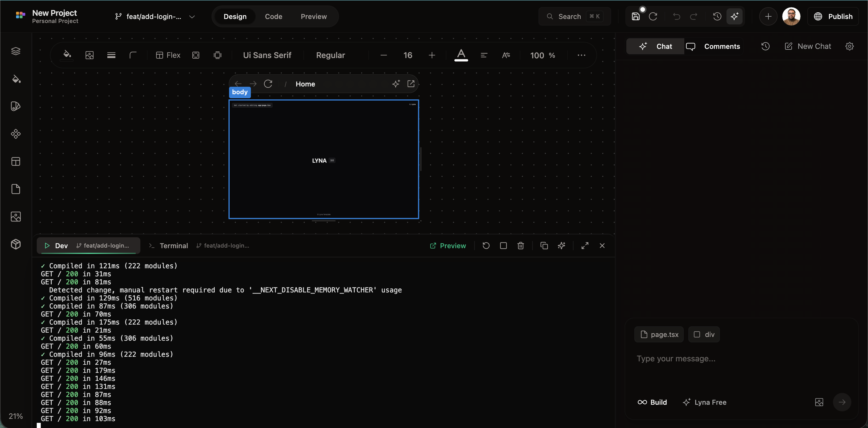Screen dimensions: 868x428
Task: Open Preview from the dev panel
Action: 448,246
